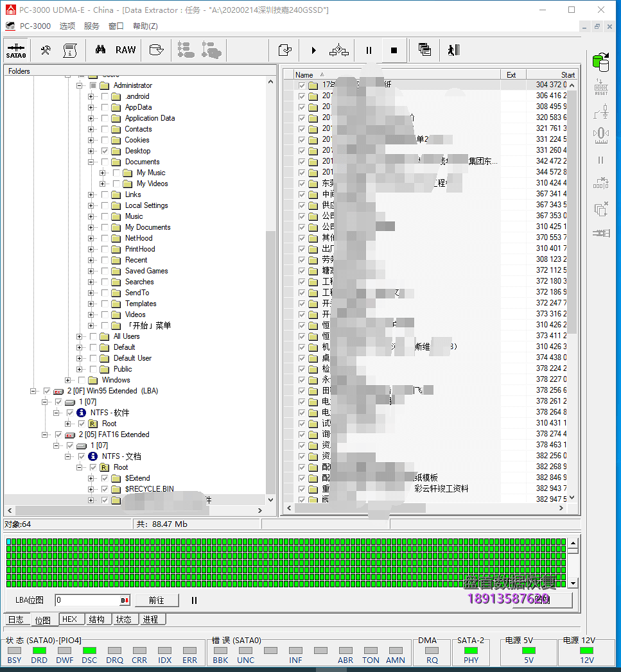Click the binoculars search icon
Viewport: 621px width, 672px height.
pyautogui.click(x=100, y=50)
